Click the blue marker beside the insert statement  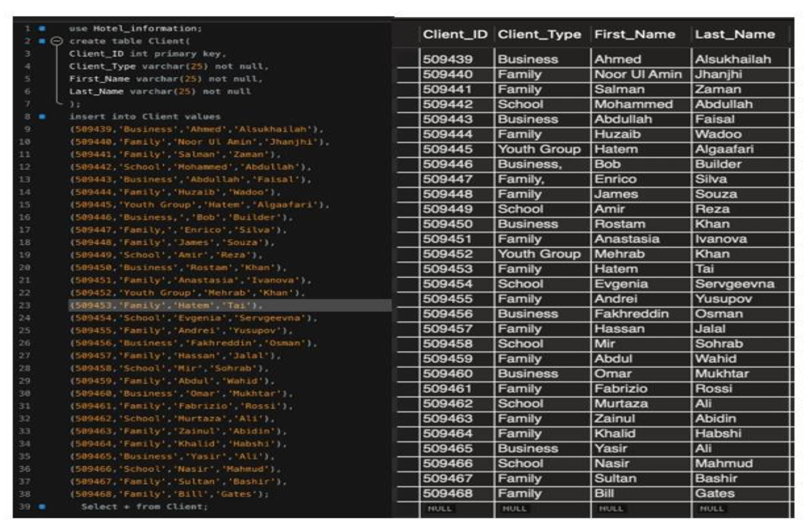42,117
